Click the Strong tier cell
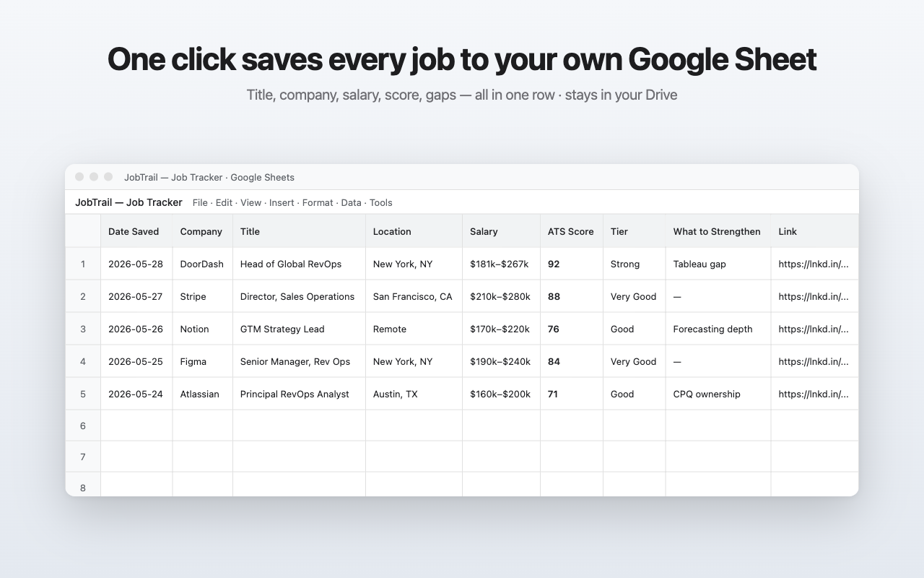924x578 pixels. click(634, 264)
